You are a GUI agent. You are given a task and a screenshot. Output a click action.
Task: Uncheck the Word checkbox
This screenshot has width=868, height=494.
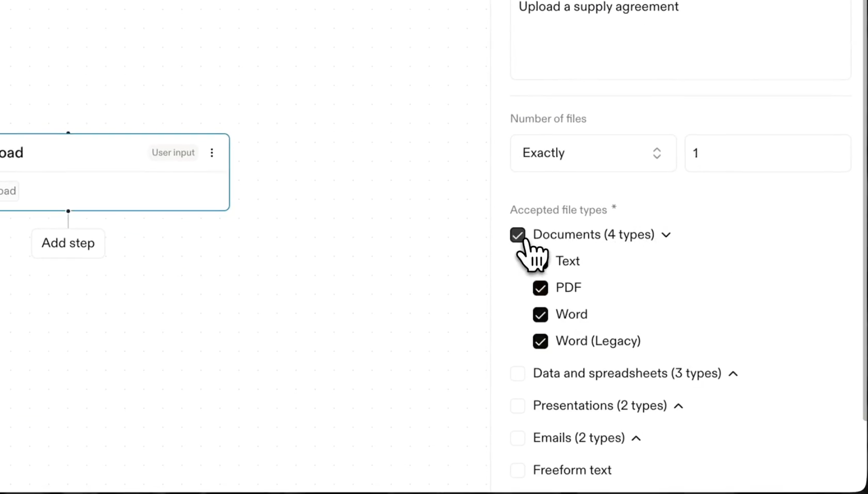click(x=540, y=315)
